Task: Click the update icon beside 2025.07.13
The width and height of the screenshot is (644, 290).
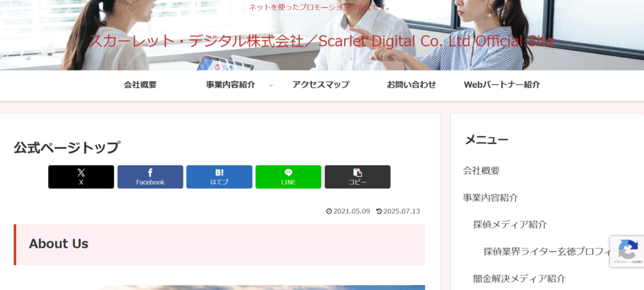Action: point(379,211)
